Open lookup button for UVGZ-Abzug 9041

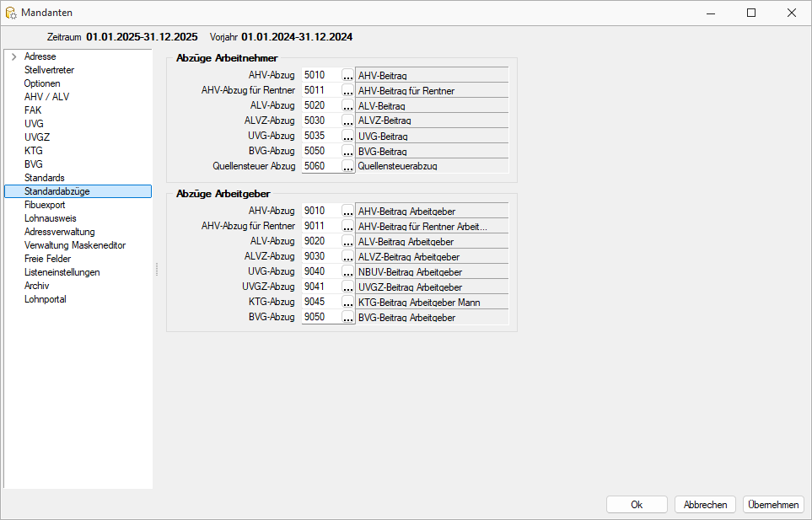[348, 287]
